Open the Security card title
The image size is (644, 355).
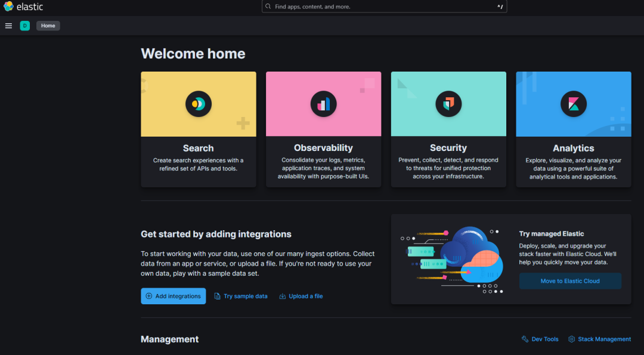coord(448,148)
